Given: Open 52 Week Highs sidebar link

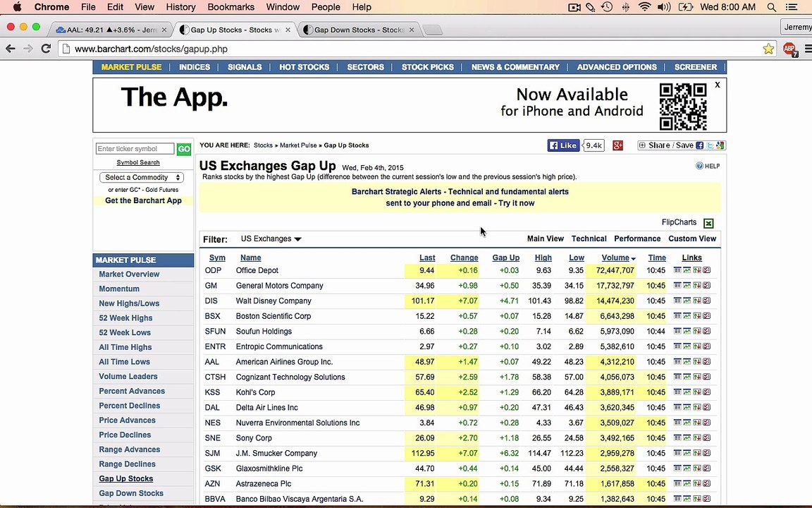Looking at the screenshot, I should click(x=126, y=317).
